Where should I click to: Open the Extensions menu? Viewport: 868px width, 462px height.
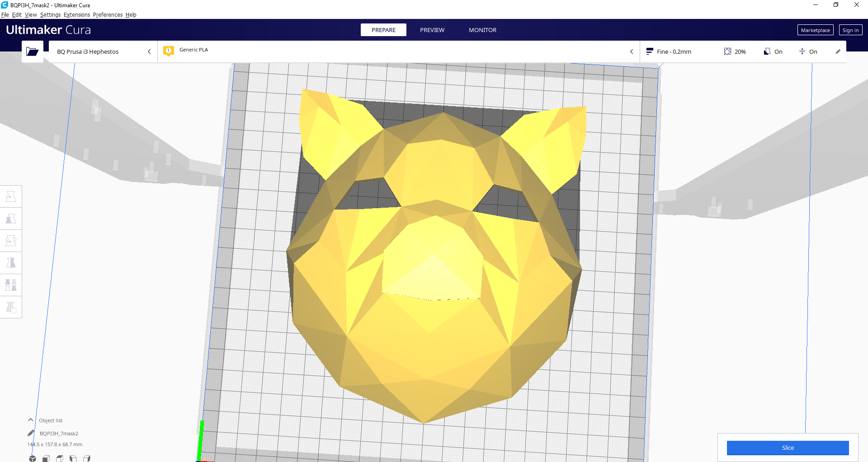(x=76, y=14)
